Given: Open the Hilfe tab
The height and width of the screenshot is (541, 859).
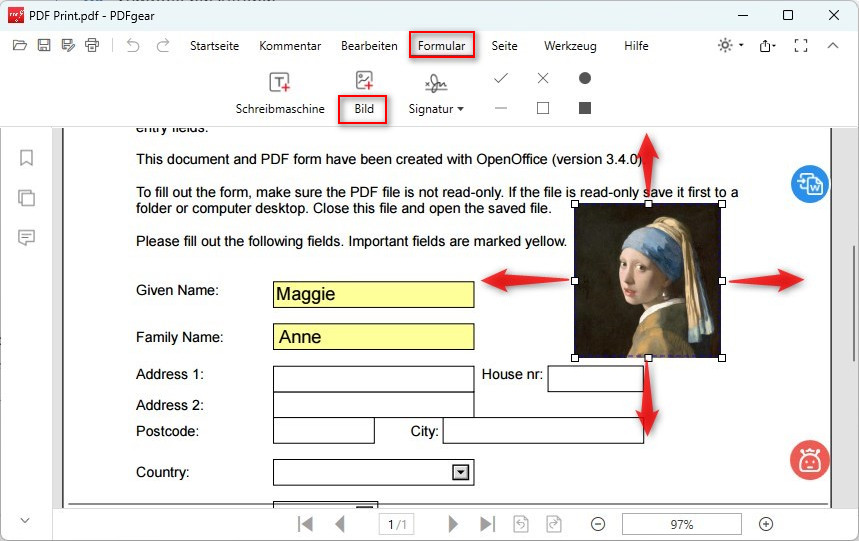Looking at the screenshot, I should click(636, 46).
